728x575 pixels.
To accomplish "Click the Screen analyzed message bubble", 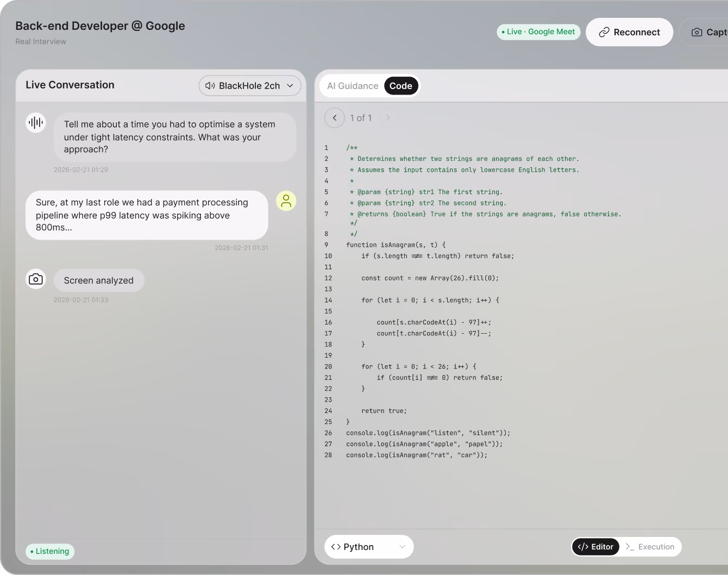I will 99,280.
